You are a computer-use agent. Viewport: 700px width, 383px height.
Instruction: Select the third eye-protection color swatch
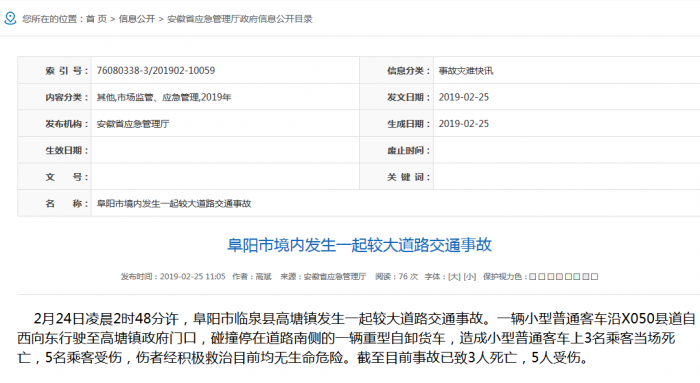click(x=551, y=277)
